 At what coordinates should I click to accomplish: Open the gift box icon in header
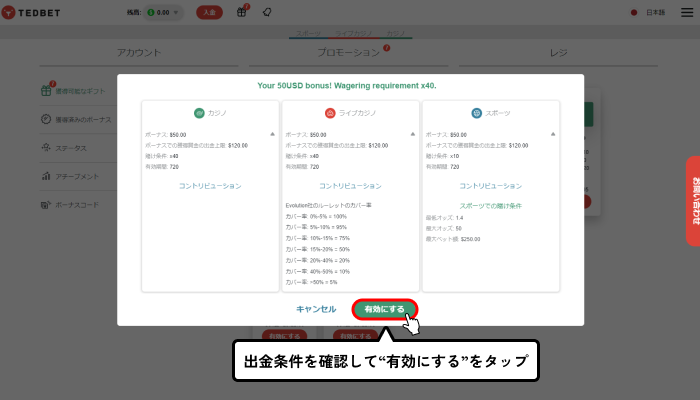pos(242,12)
